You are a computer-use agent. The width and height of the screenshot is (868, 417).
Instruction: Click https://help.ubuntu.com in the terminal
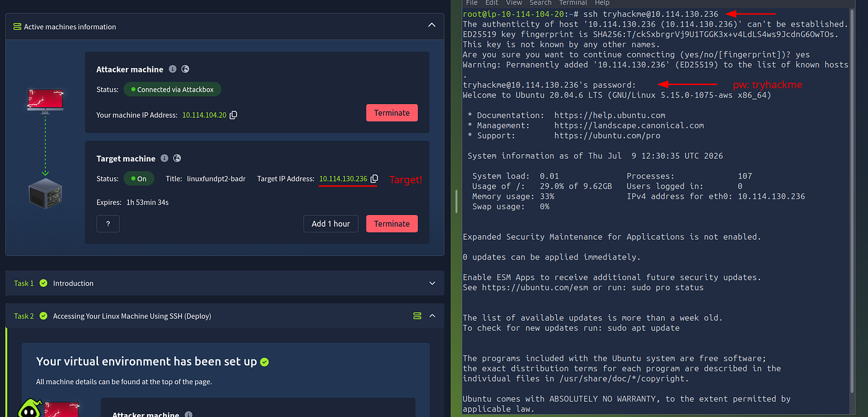(x=609, y=115)
